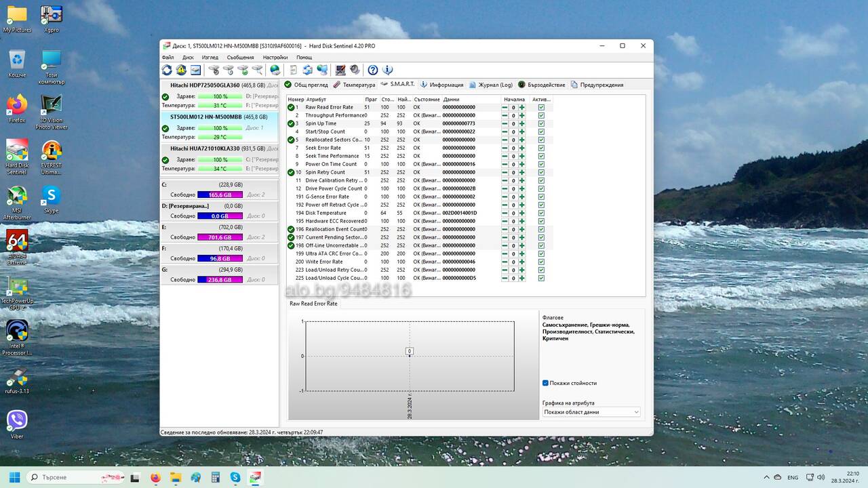Click the G: drive 236,8 GB free bar

pos(220,279)
